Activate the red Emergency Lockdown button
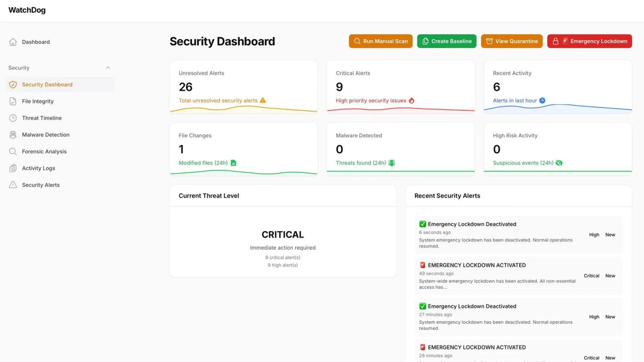 (589, 41)
